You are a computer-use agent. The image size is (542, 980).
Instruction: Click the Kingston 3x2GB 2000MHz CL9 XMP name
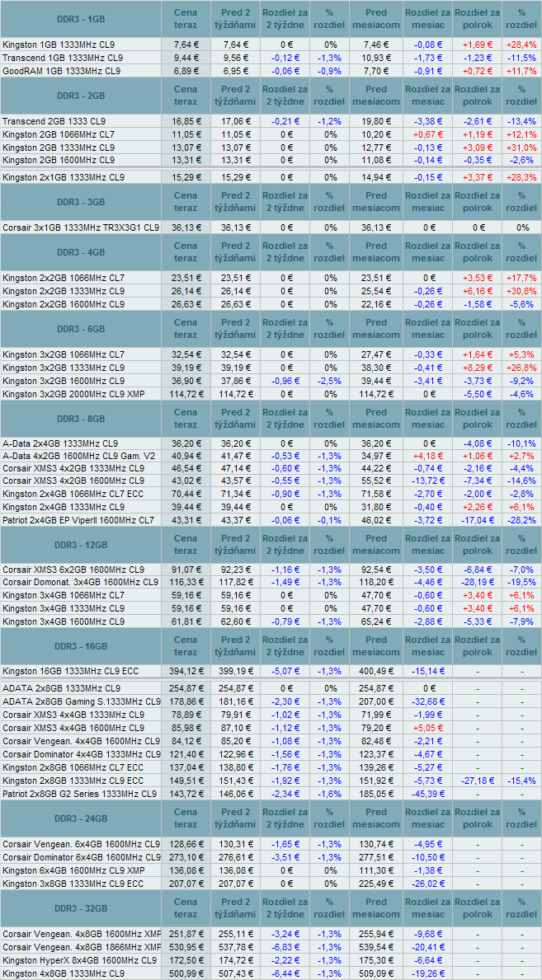click(x=73, y=394)
